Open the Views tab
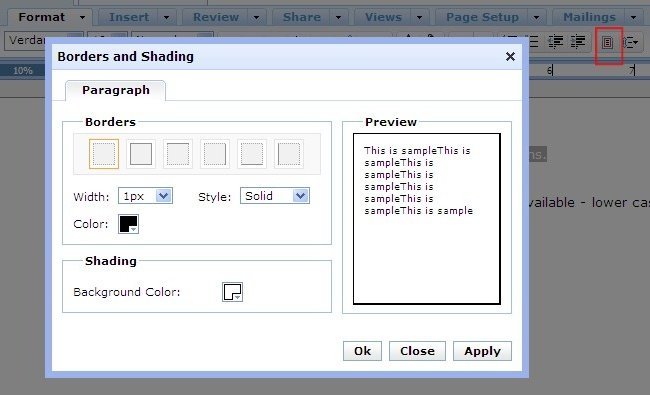The height and width of the screenshot is (395, 650). pos(383,17)
